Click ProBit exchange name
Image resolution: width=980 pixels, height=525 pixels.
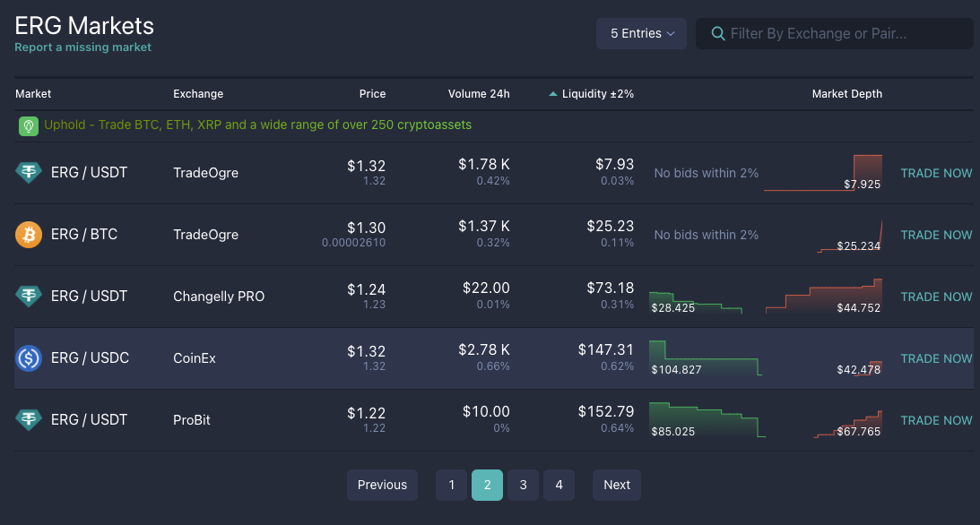pyautogui.click(x=192, y=420)
